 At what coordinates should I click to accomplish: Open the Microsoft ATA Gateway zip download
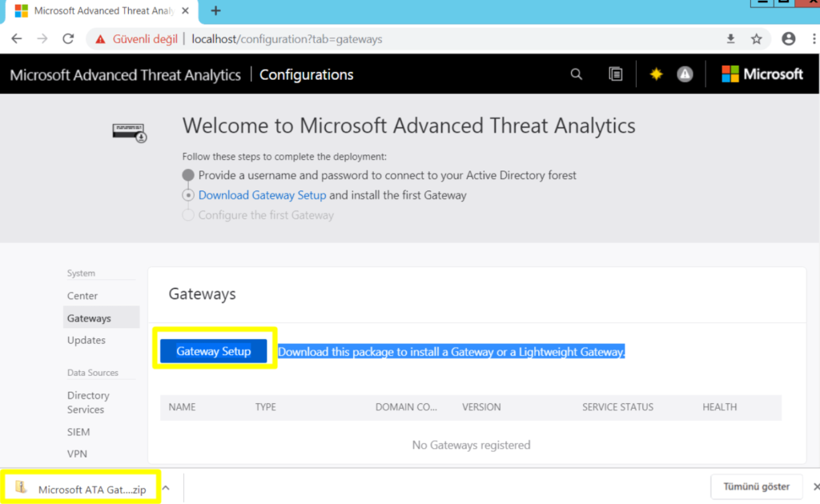click(x=81, y=488)
